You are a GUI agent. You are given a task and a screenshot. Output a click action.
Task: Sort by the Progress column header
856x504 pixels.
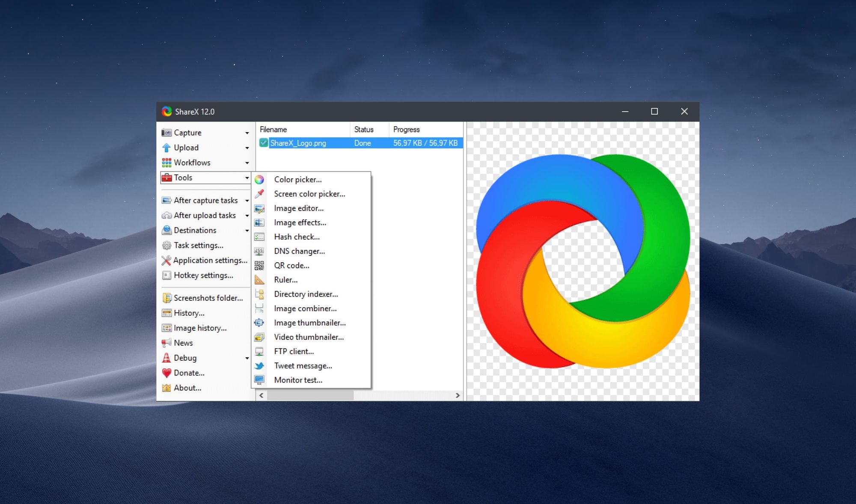pos(426,129)
